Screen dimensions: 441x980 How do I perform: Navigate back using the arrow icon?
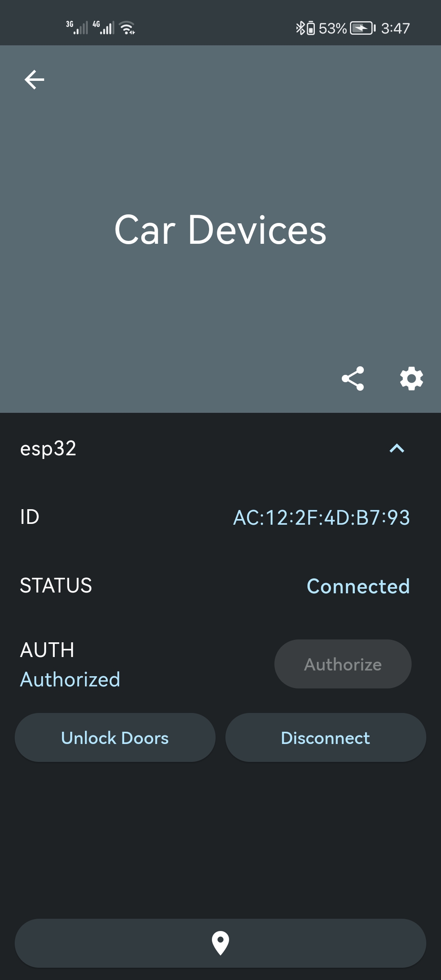(34, 79)
